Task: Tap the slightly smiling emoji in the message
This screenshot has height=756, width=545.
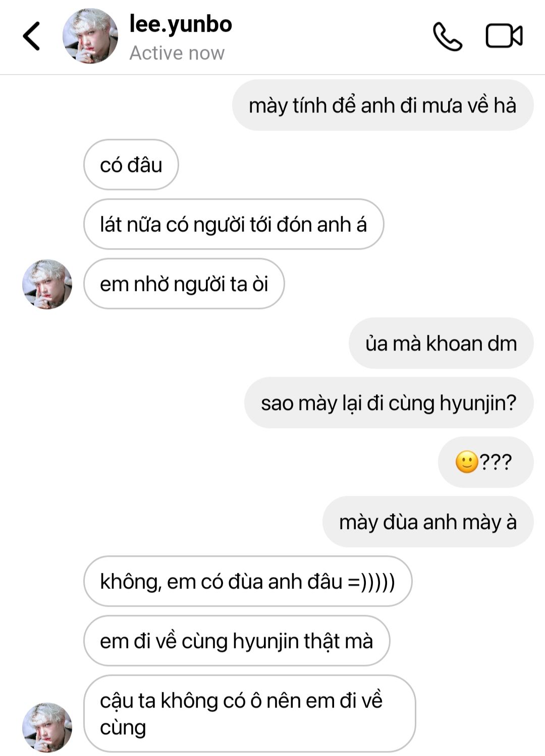Action: click(467, 462)
